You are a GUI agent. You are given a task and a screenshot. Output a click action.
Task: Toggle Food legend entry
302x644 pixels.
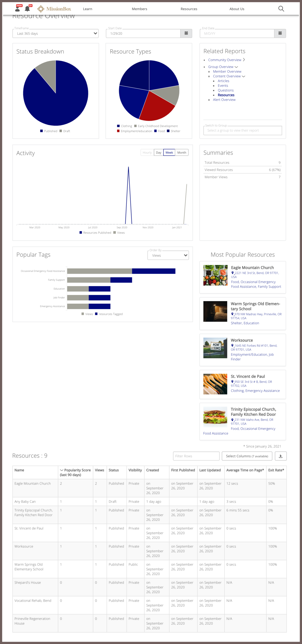tap(160, 131)
